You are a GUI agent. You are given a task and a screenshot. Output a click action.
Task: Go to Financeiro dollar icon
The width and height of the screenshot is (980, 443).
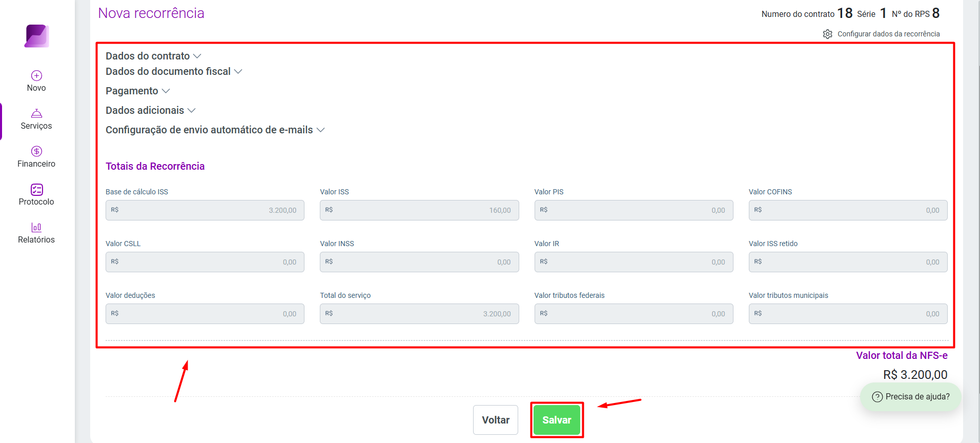pos(36,151)
